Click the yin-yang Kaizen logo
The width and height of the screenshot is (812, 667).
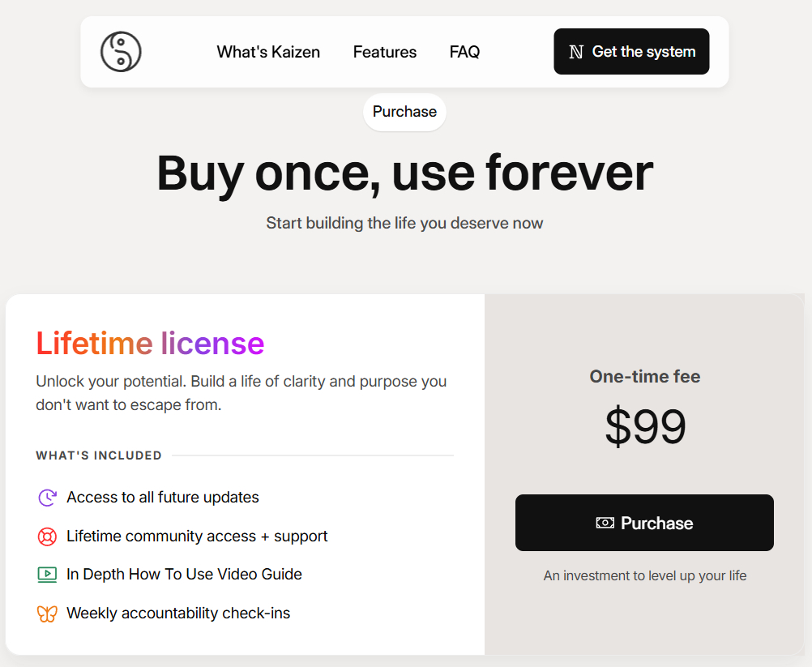tap(121, 52)
